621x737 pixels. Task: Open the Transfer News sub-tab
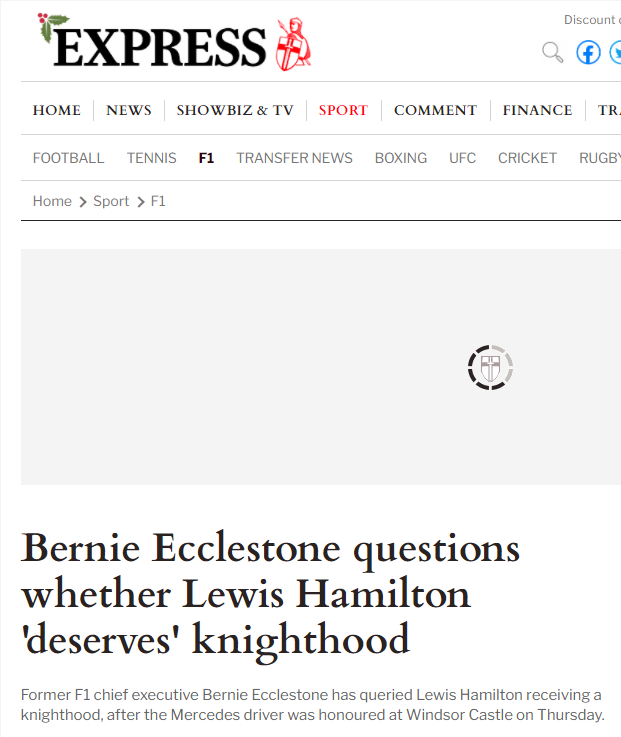[294, 158]
